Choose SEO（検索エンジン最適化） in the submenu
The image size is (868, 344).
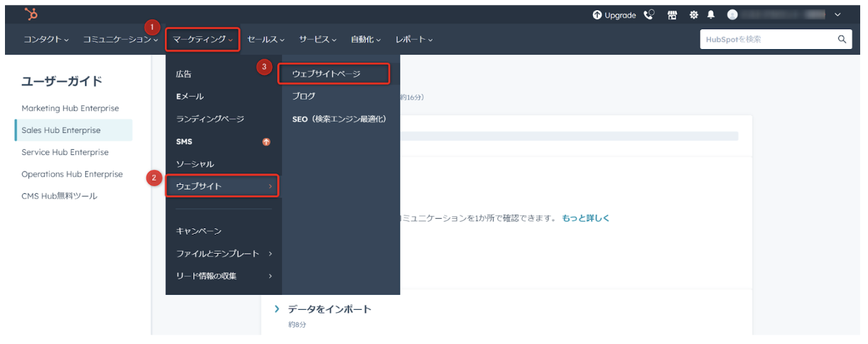340,119
